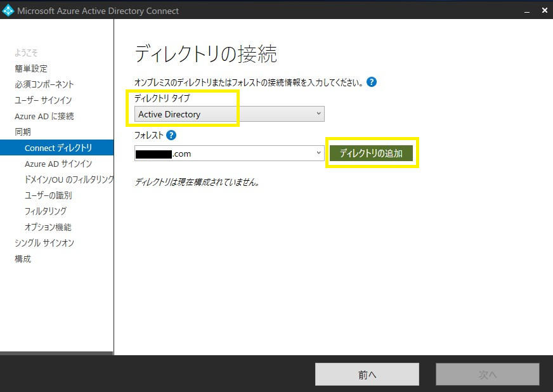
Task: Select Connect ディレクトリ sidebar item
Action: coord(57,148)
